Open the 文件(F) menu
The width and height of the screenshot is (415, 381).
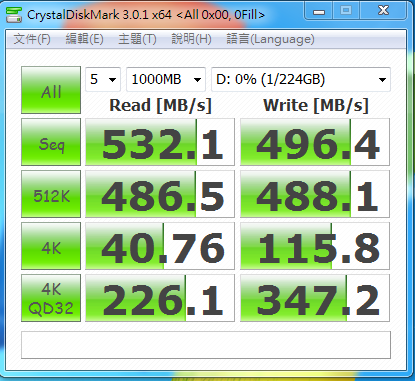coord(32,39)
